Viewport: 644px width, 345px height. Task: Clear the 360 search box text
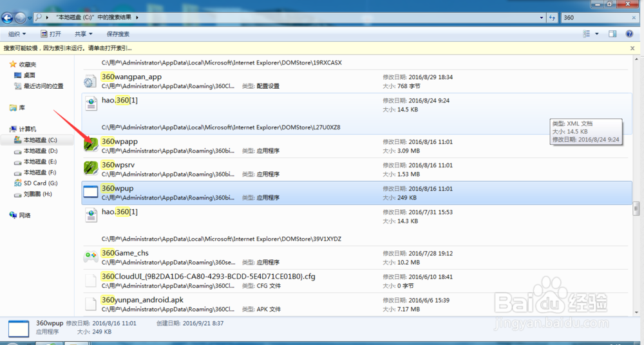point(634,17)
